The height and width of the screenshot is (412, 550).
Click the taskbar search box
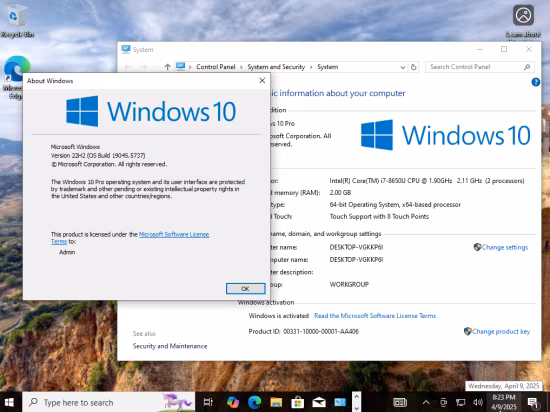(109, 402)
